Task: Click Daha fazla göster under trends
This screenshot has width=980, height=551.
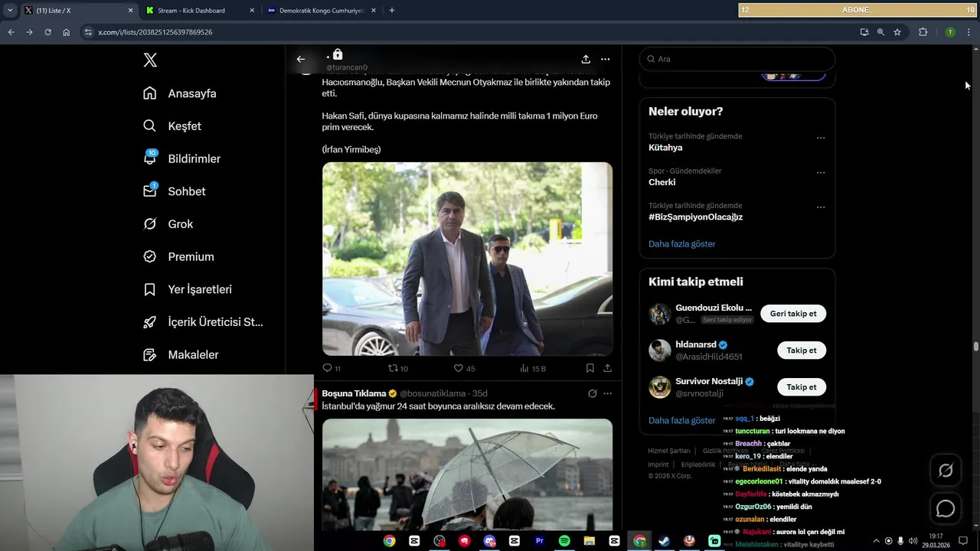Action: point(682,244)
